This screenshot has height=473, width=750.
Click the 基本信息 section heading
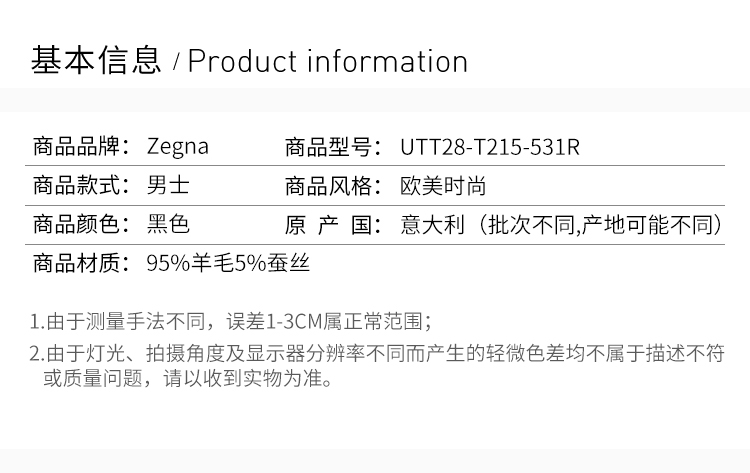(96, 61)
